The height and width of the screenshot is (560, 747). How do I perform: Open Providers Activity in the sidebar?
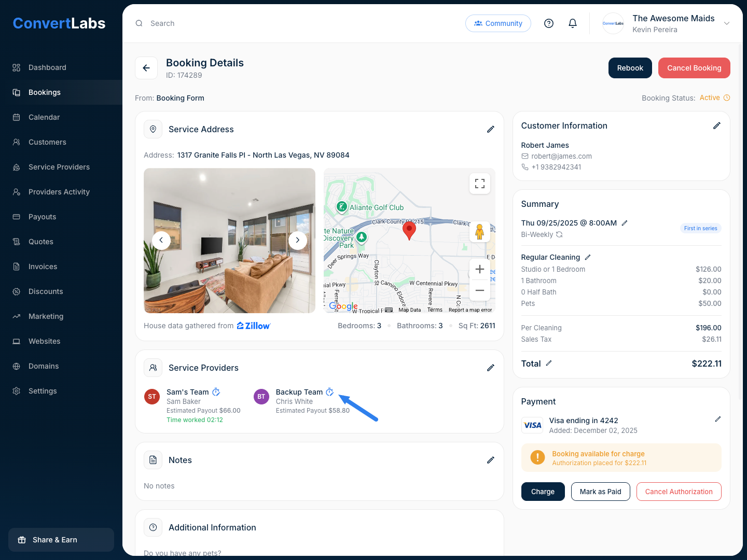61,192
